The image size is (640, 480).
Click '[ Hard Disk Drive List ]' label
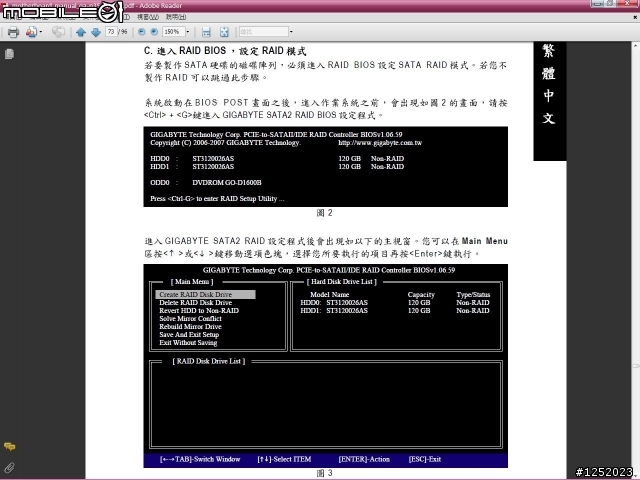coord(342,282)
